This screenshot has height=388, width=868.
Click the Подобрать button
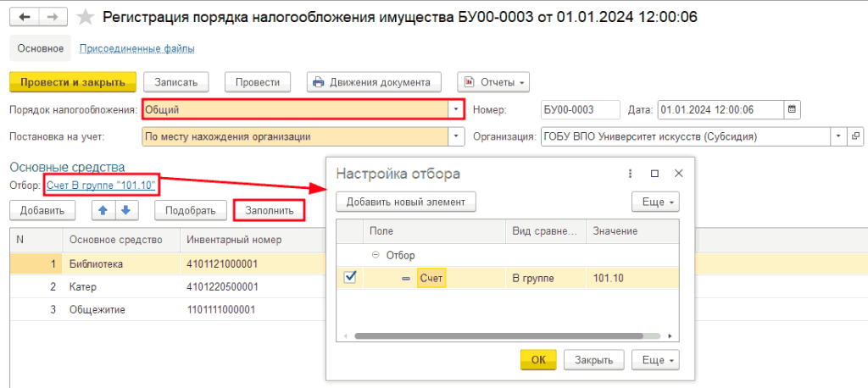pos(191,210)
